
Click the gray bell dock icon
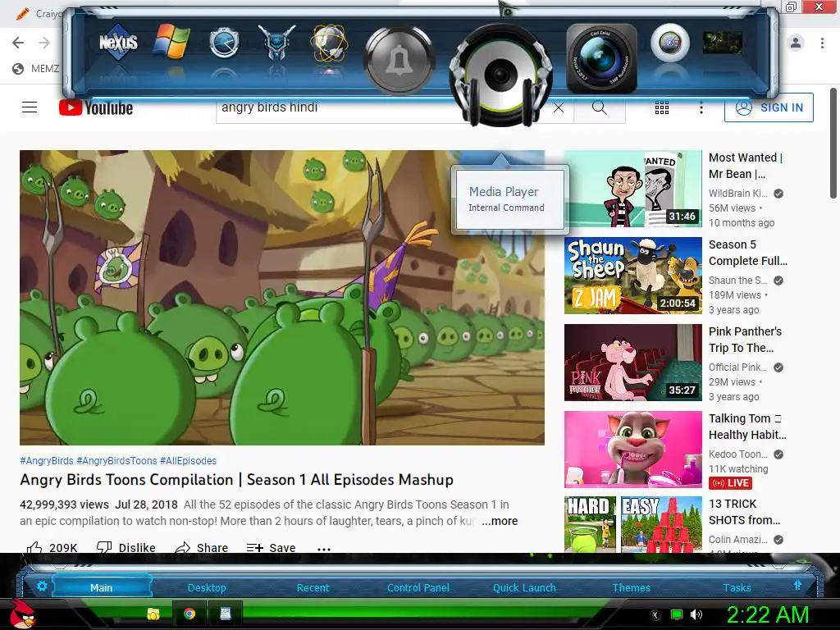[x=398, y=59]
